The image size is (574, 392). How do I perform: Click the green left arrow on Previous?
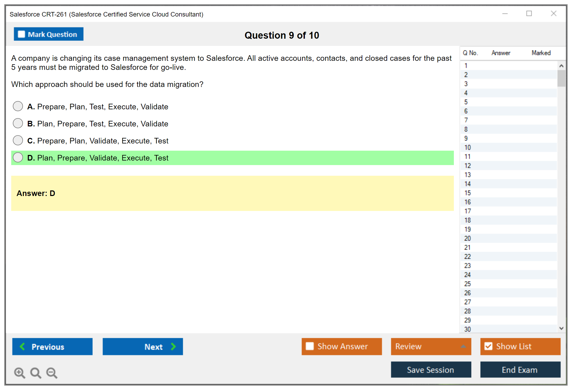click(22, 346)
